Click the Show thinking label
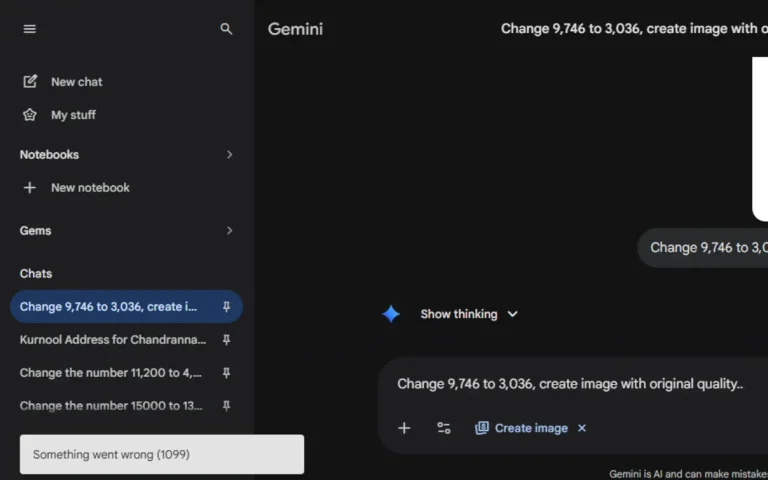This screenshot has height=480, width=768. pos(459,314)
